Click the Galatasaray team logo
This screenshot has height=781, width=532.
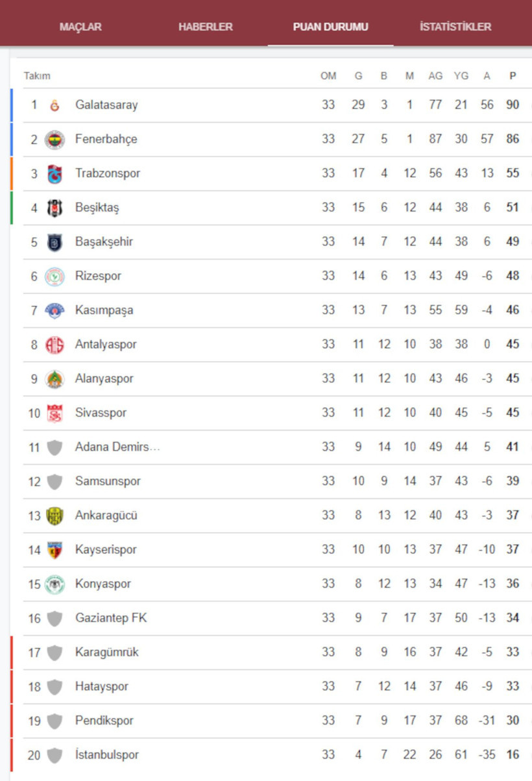click(54, 105)
